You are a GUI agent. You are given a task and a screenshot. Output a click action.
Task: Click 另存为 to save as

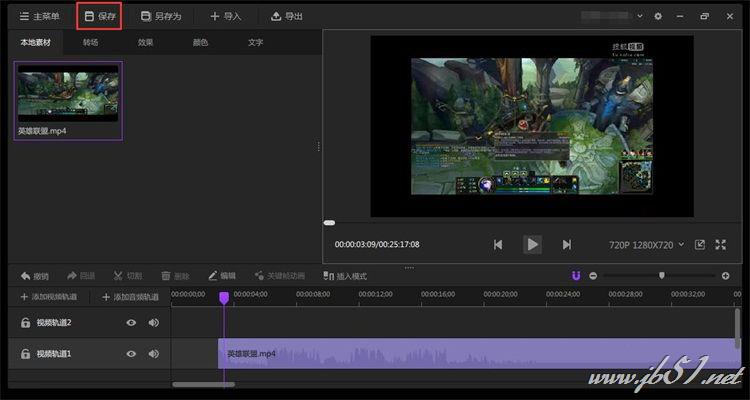click(161, 16)
